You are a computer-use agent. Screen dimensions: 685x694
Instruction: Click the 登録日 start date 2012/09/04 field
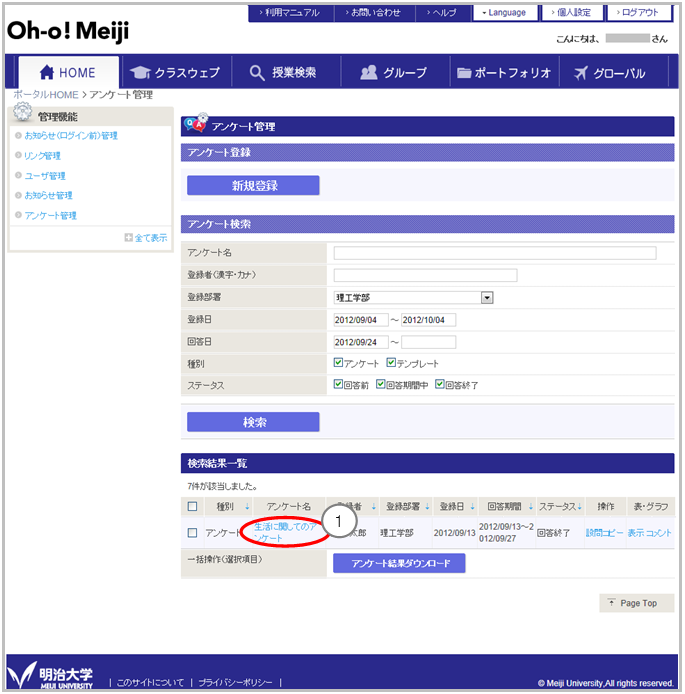point(361,320)
